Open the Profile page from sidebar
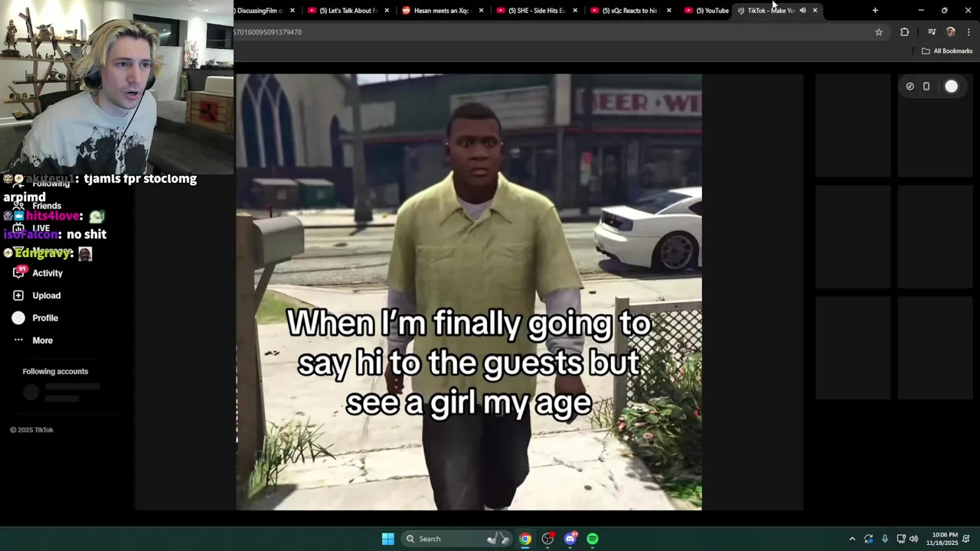The image size is (980, 551). click(34, 318)
